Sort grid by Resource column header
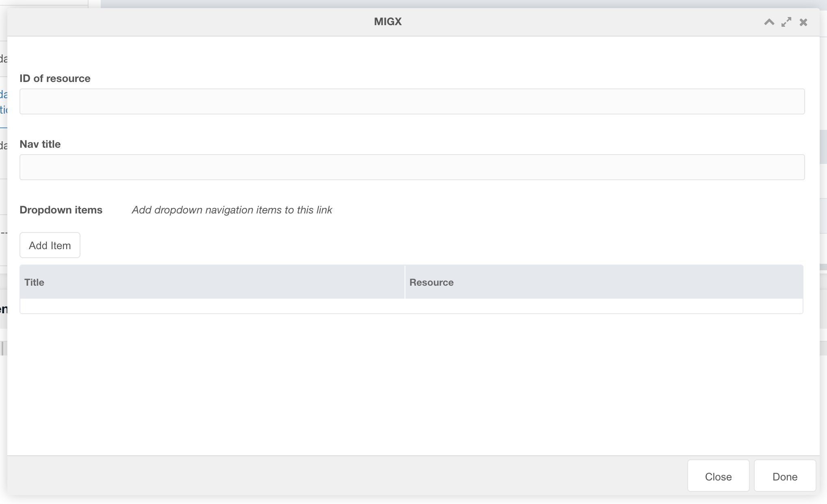827x504 pixels. pos(604,282)
